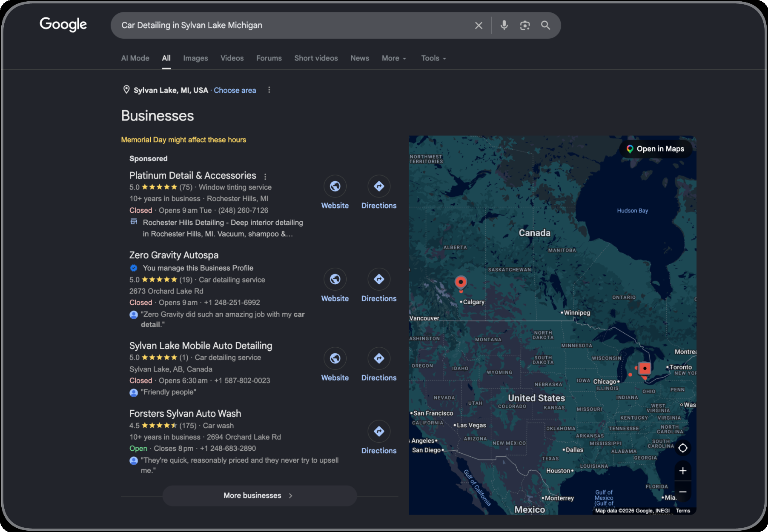Select the All results tab
This screenshot has width=768, height=532.
click(x=166, y=58)
